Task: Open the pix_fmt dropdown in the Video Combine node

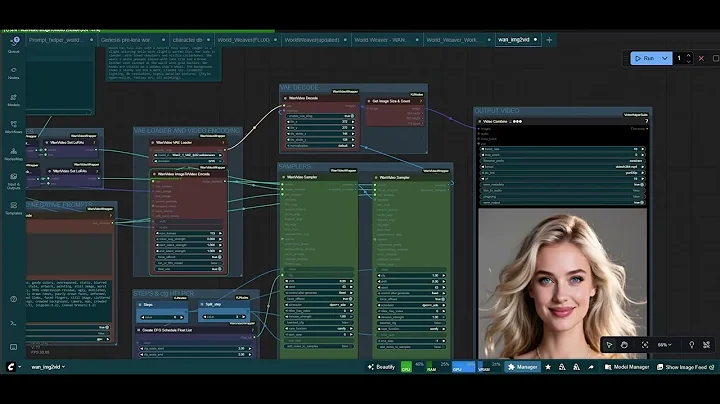Action: [x=562, y=173]
